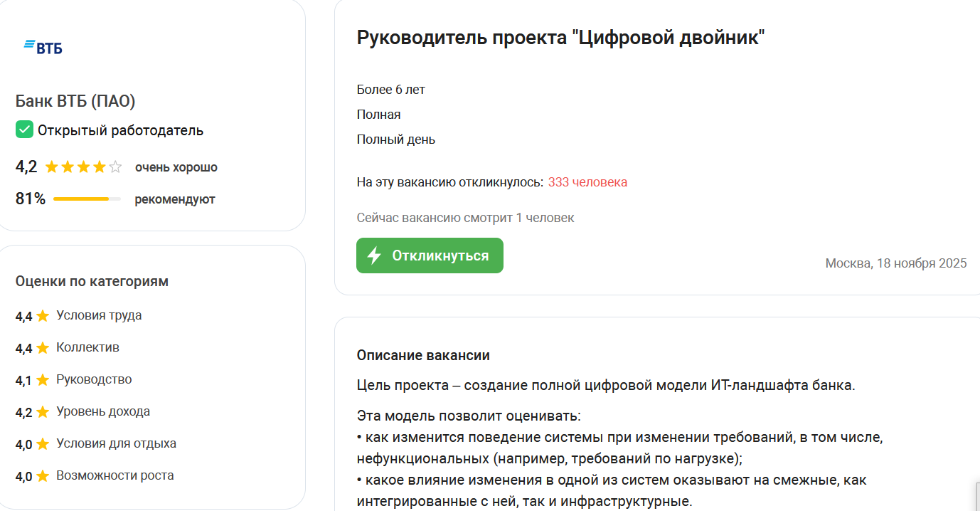
Task: Click the star beside Коллектив rating
Action: click(43, 347)
